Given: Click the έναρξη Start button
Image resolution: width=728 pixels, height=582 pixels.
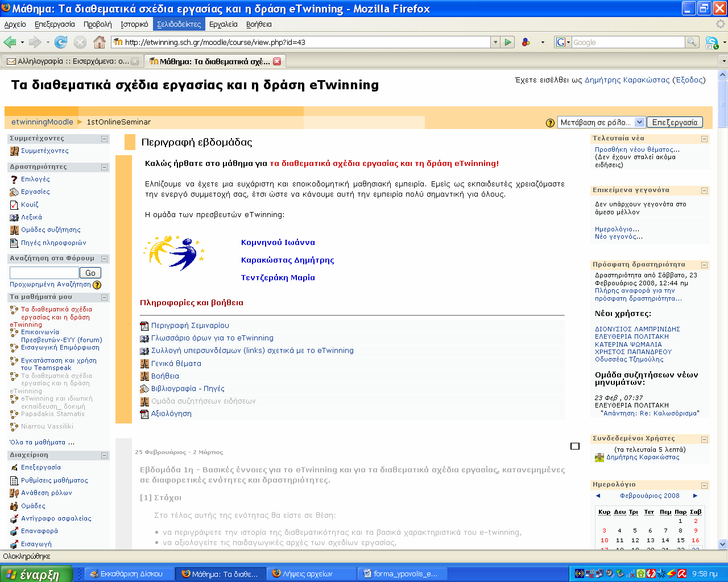Looking at the screenshot, I should (x=36, y=574).
